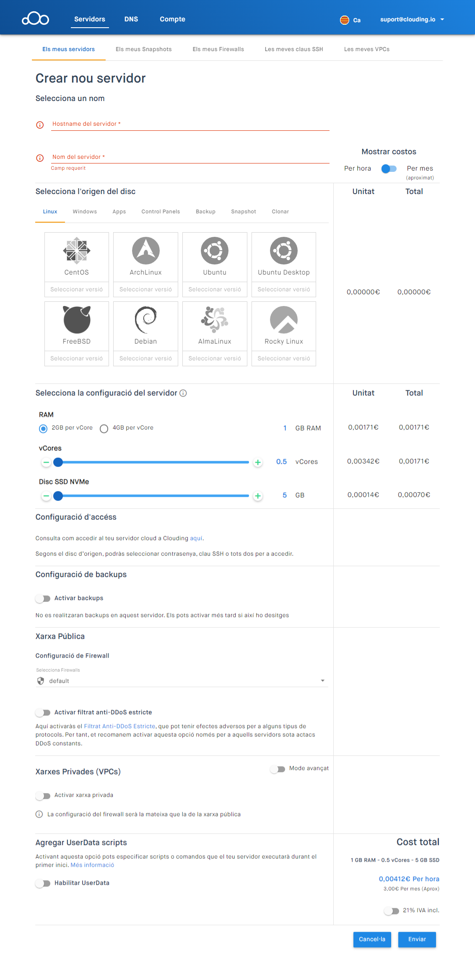Click the Hostname del servidor field
Image resolution: width=475 pixels, height=980 pixels.
(x=190, y=124)
